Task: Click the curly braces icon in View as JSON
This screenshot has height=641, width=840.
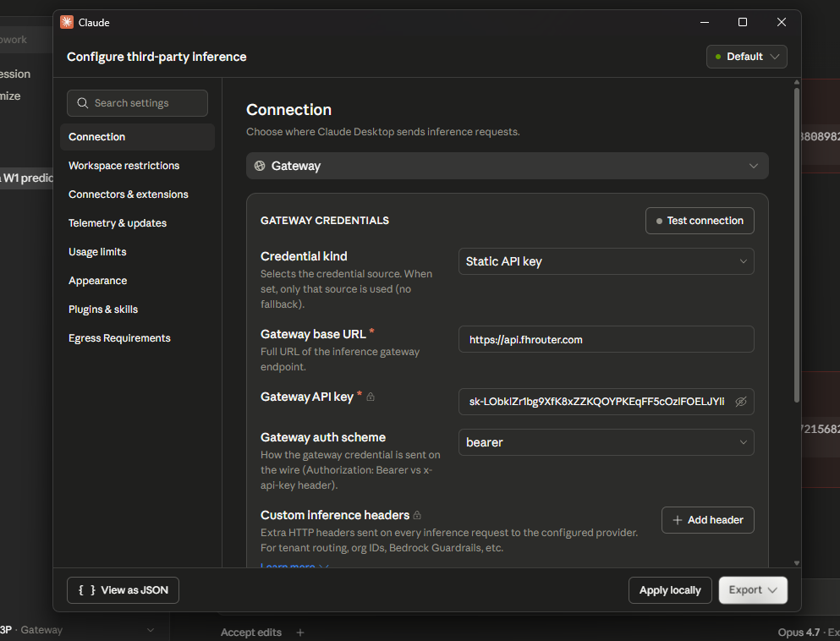Action: tap(87, 590)
